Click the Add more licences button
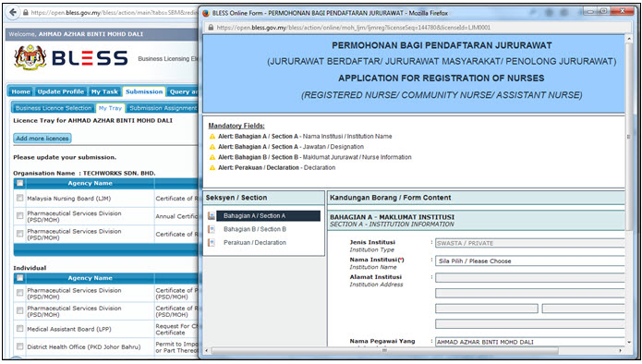This screenshot has height=364, width=642. 42,139
